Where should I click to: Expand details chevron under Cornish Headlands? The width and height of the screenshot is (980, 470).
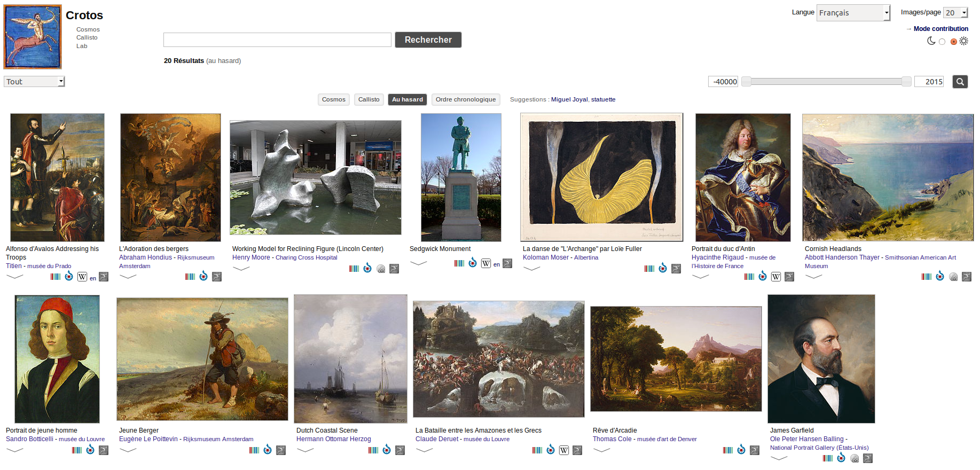(814, 277)
